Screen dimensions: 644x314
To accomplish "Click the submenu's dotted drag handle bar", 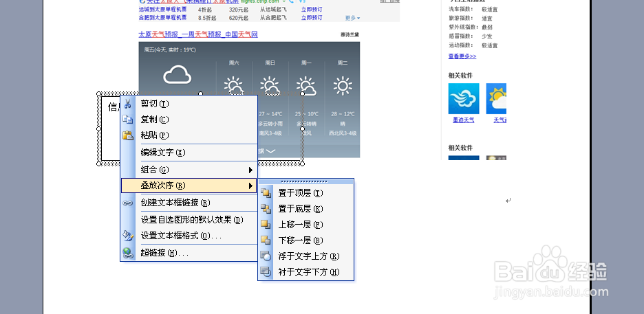I will [306, 181].
